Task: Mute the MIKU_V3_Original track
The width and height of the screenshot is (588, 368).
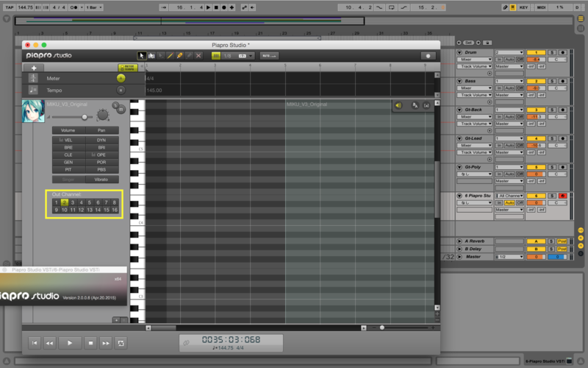Action: click(121, 109)
